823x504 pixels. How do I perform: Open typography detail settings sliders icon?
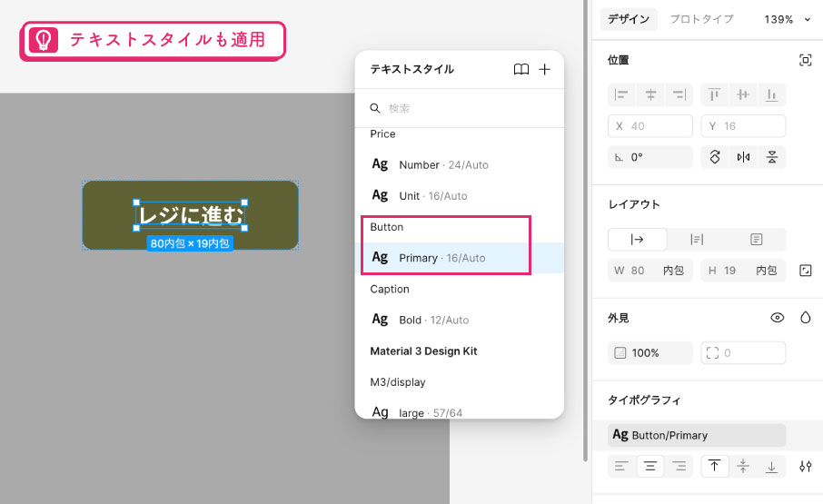[805, 466]
